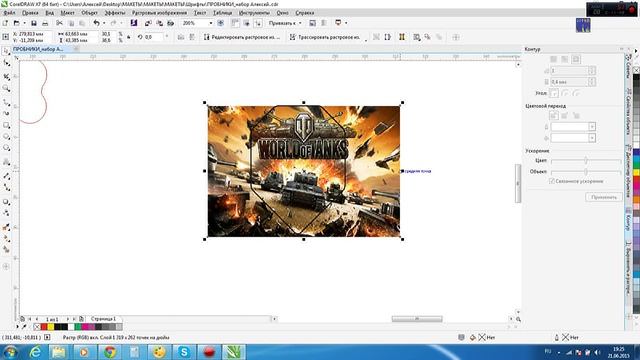Select the Zoom tool in toolbox
640x360 pixels.
[6, 88]
